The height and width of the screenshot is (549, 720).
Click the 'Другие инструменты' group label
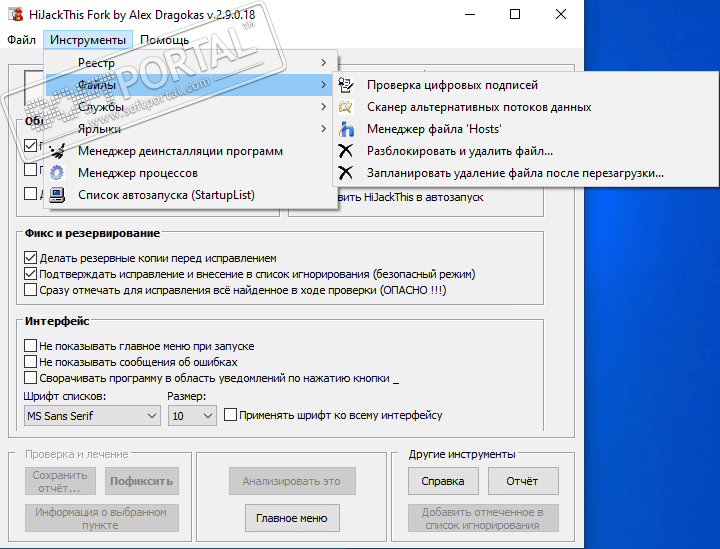click(x=462, y=454)
